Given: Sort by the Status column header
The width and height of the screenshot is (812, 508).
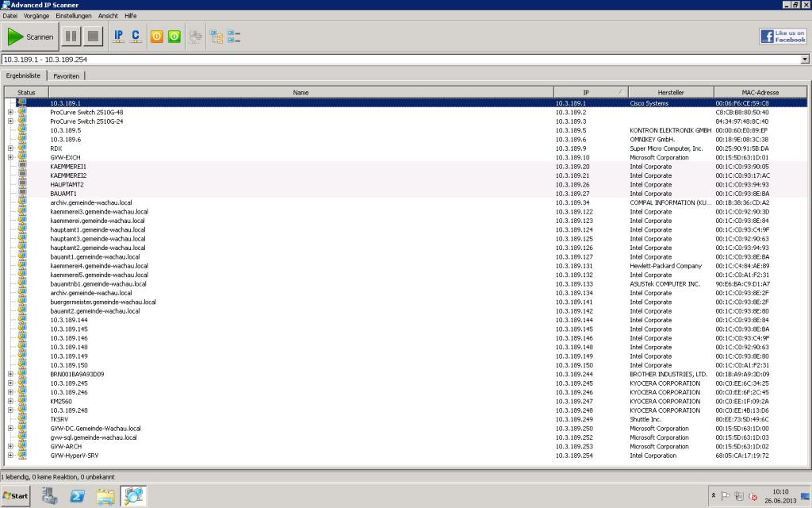Looking at the screenshot, I should 26,92.
